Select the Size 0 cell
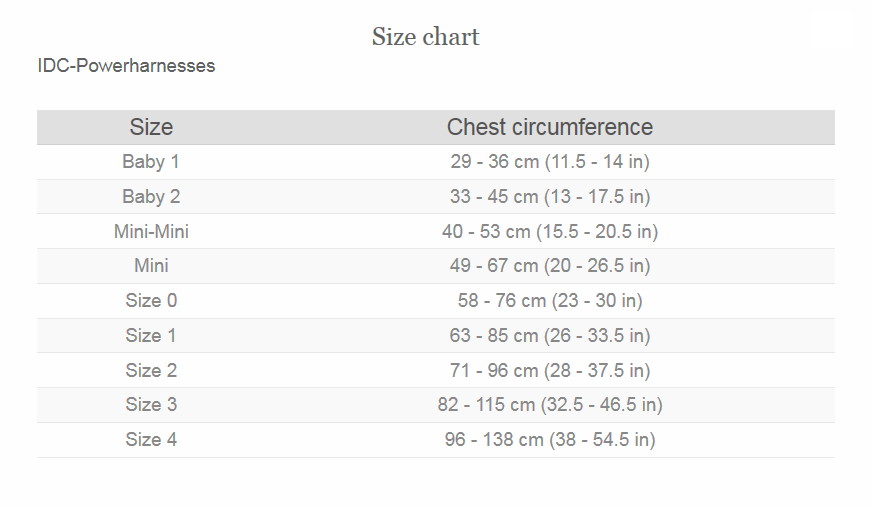 151,301
